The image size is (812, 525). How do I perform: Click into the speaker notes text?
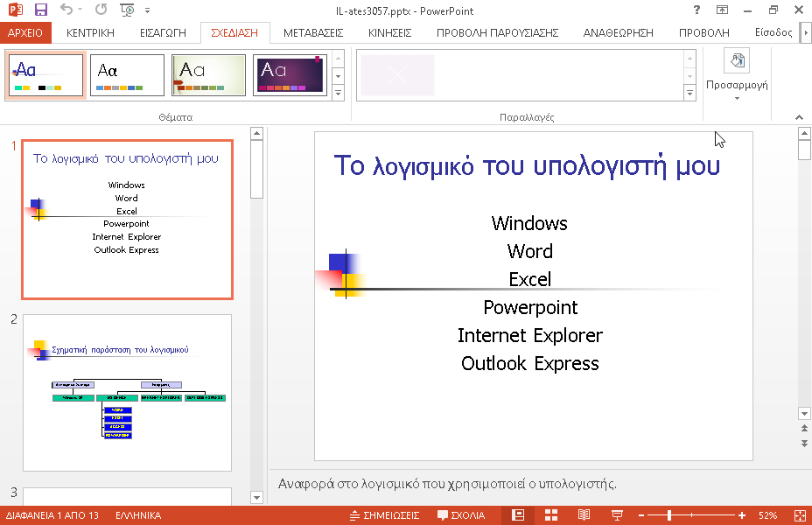pos(447,484)
